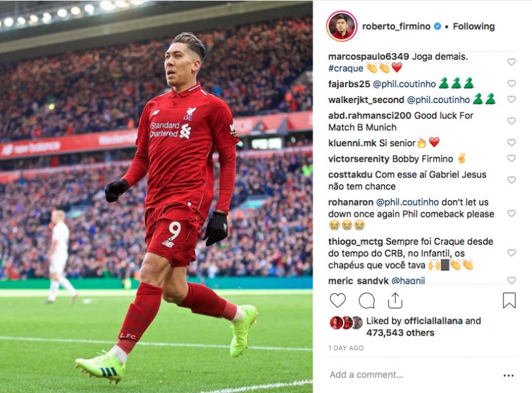Like marcospaulo6349's comment heart
This screenshot has height=393, width=532.
click(x=511, y=62)
